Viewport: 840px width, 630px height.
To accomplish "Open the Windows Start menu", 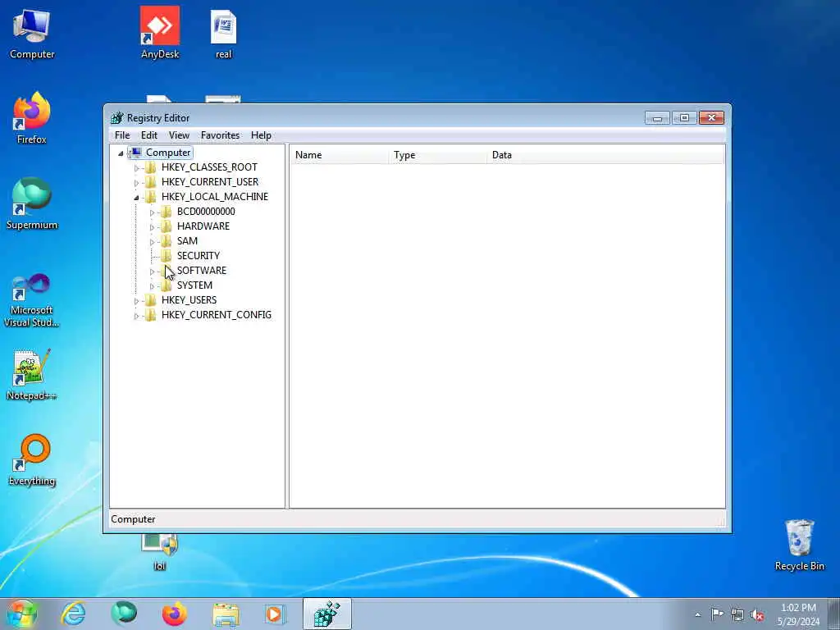I will pos(22,614).
